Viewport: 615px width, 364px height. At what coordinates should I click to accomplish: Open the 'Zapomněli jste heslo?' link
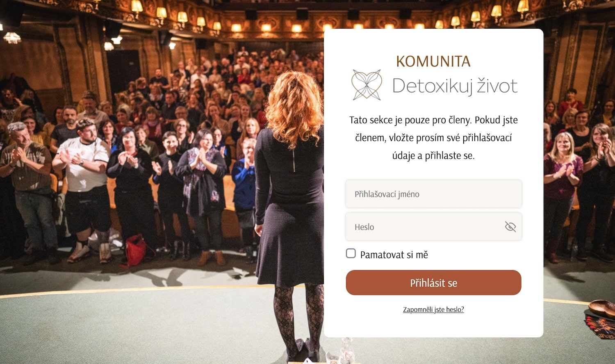coord(433,309)
